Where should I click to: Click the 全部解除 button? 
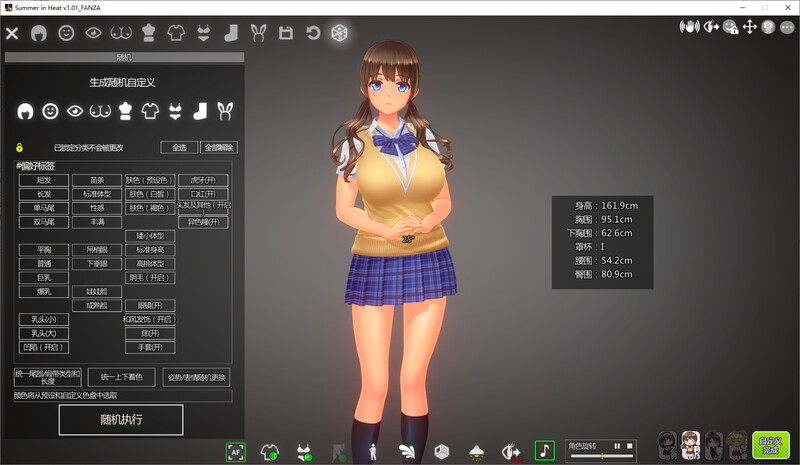(219, 148)
